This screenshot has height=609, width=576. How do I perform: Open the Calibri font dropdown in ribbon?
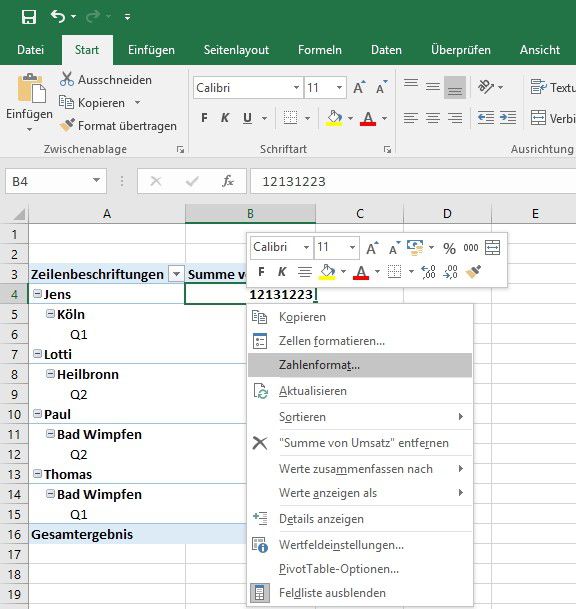click(x=296, y=88)
